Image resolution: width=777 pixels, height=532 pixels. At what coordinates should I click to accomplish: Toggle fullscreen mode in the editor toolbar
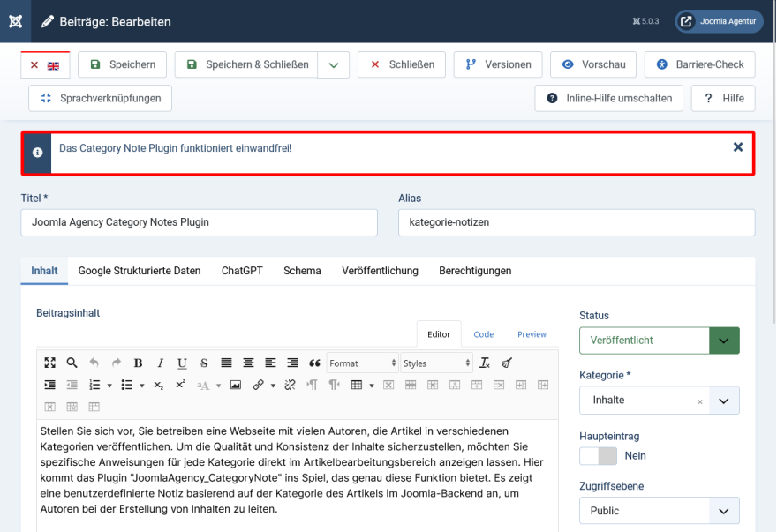[49, 363]
